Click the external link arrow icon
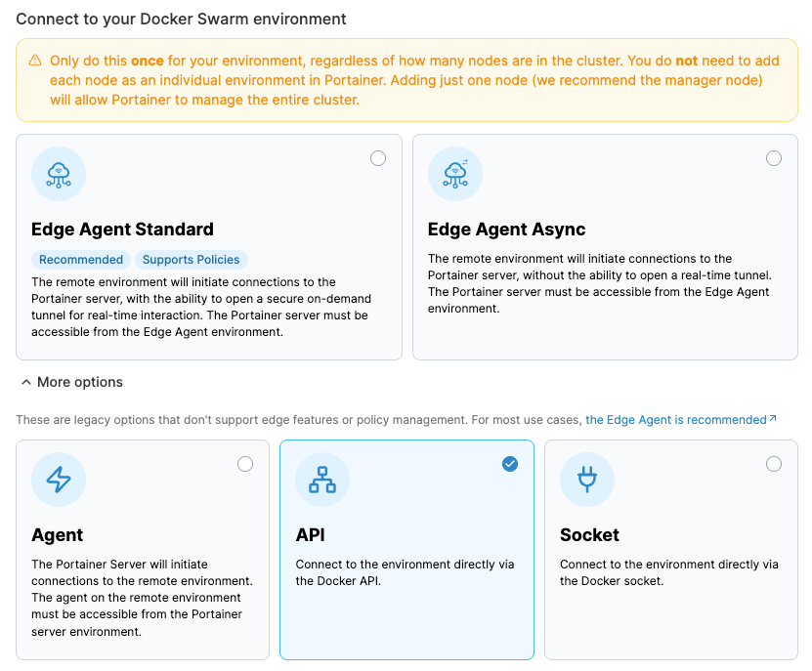The image size is (812, 671). 773,419
